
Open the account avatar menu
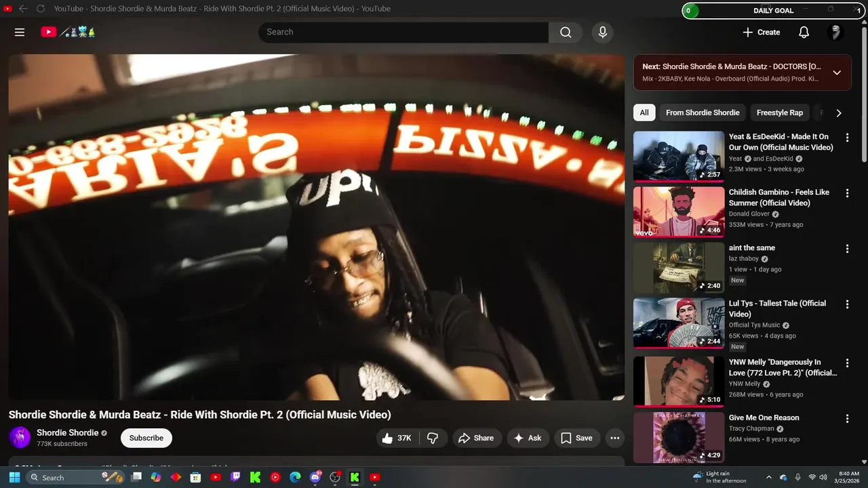tap(835, 32)
